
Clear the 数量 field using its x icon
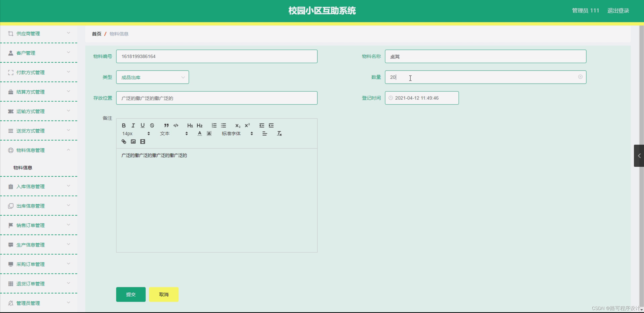tap(580, 77)
